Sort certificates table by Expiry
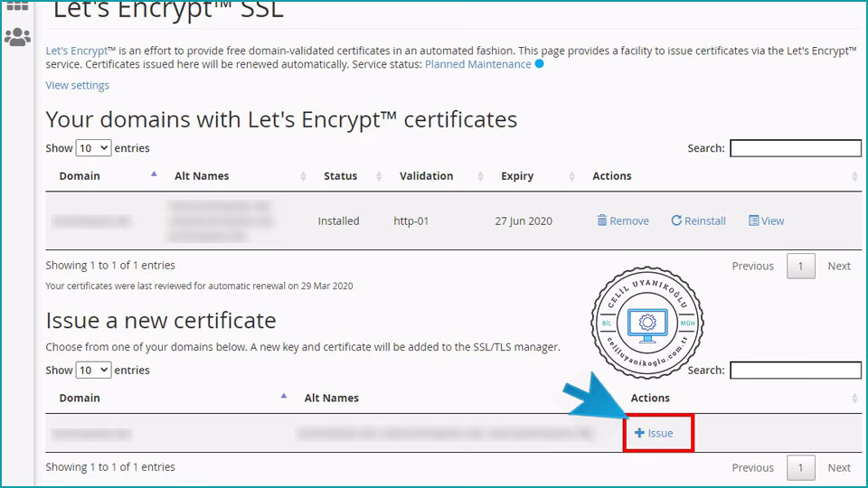This screenshot has height=488, width=868. tap(517, 176)
